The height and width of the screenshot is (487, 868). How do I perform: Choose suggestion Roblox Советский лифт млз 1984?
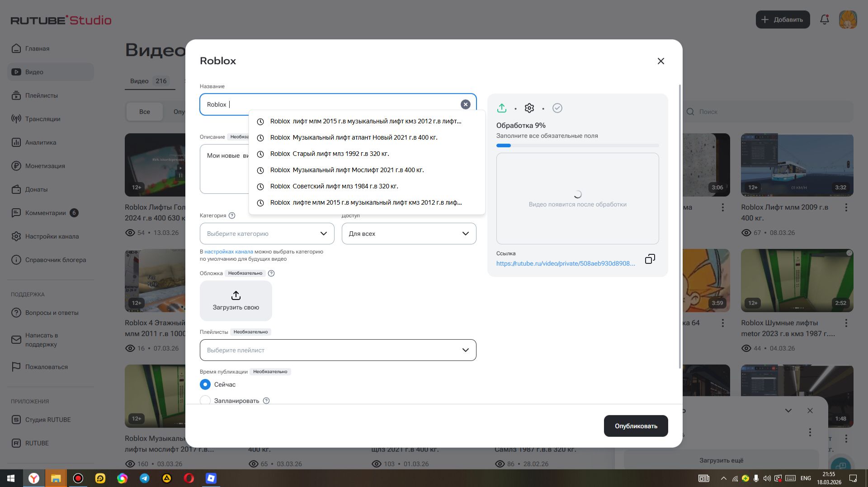(367, 186)
